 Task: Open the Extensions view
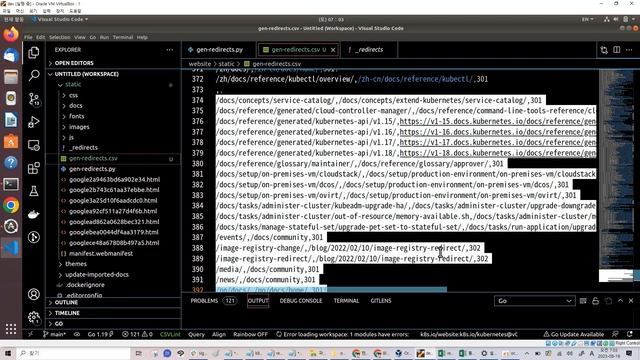(34, 168)
